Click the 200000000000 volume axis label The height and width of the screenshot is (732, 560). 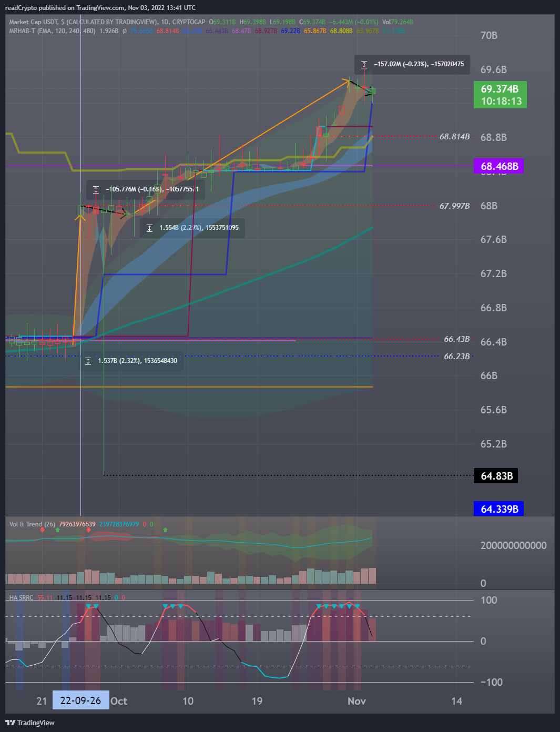pyautogui.click(x=514, y=545)
